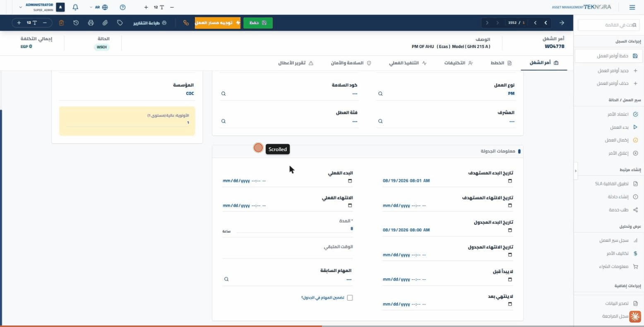
Task: Open lookup search for فئة العطل
Action: 223,121
